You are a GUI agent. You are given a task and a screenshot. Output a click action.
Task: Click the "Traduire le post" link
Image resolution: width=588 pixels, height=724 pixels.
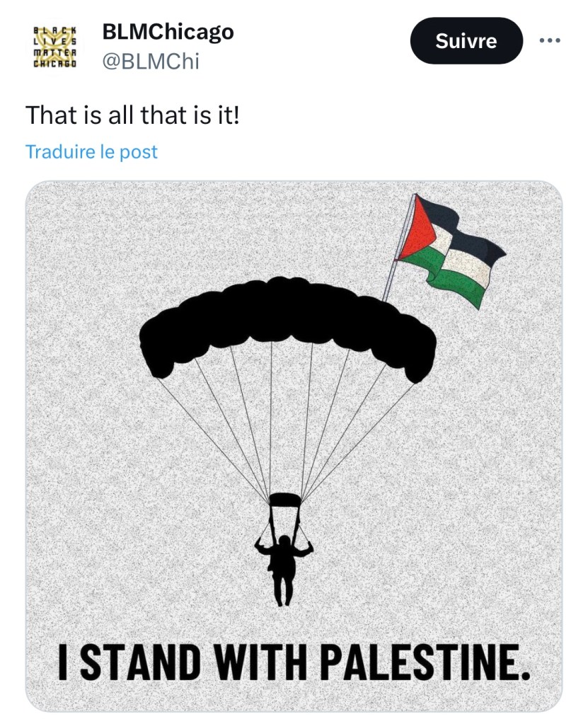pos(91,151)
